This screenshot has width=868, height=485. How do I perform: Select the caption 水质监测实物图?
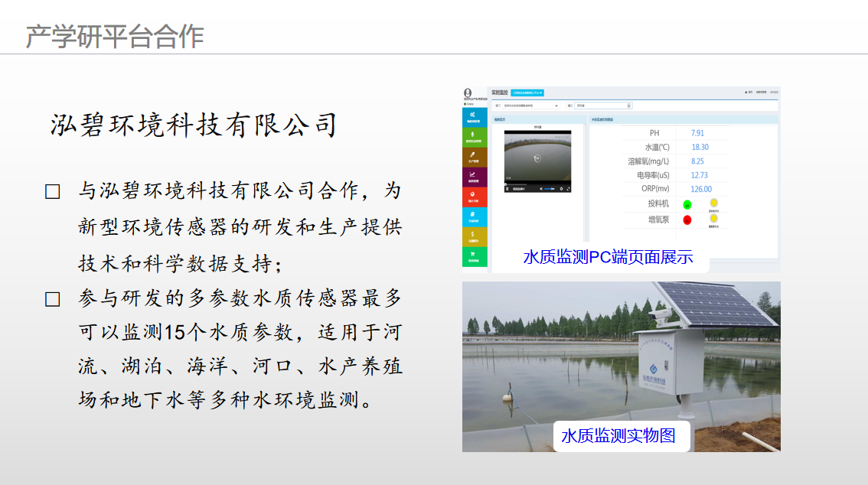coord(618,436)
